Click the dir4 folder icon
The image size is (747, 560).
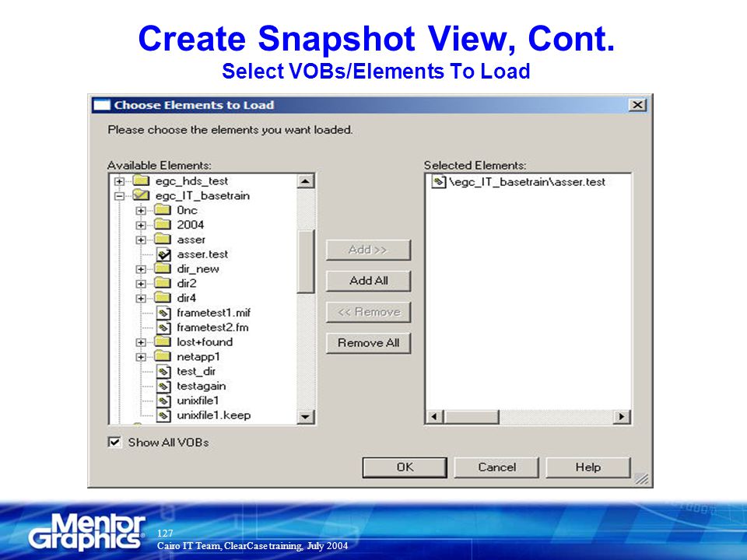[x=163, y=298]
